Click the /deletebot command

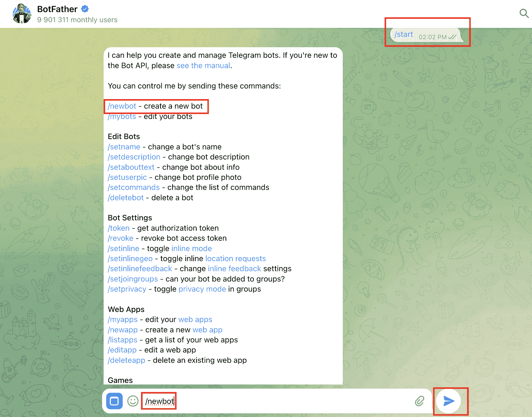point(126,198)
